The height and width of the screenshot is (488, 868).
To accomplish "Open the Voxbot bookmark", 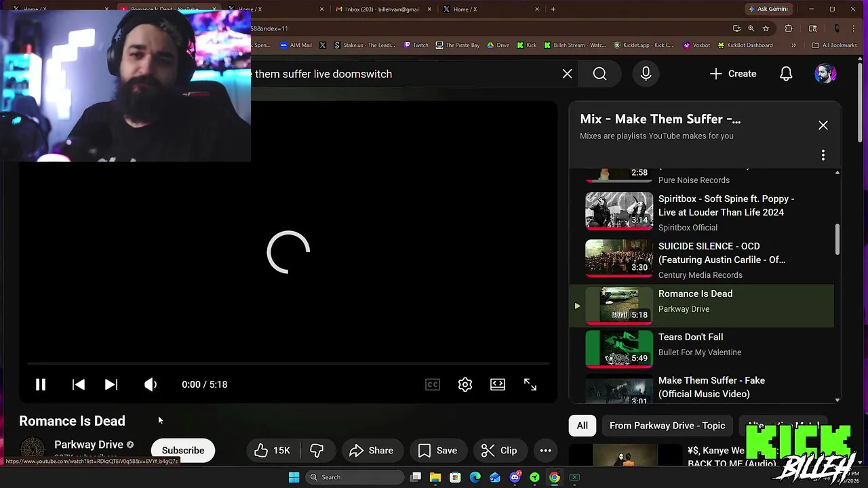I will (x=696, y=45).
